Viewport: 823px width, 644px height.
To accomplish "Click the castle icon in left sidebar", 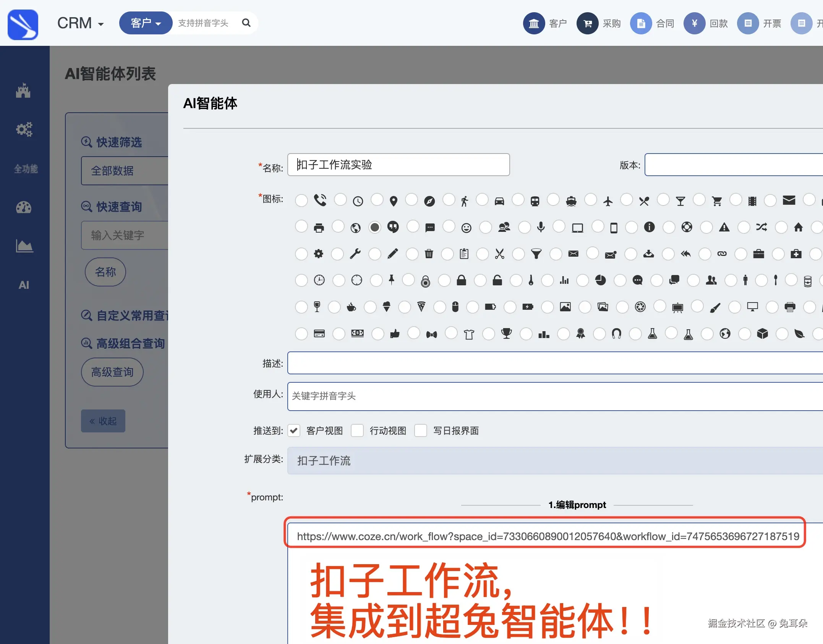I will 23,91.
